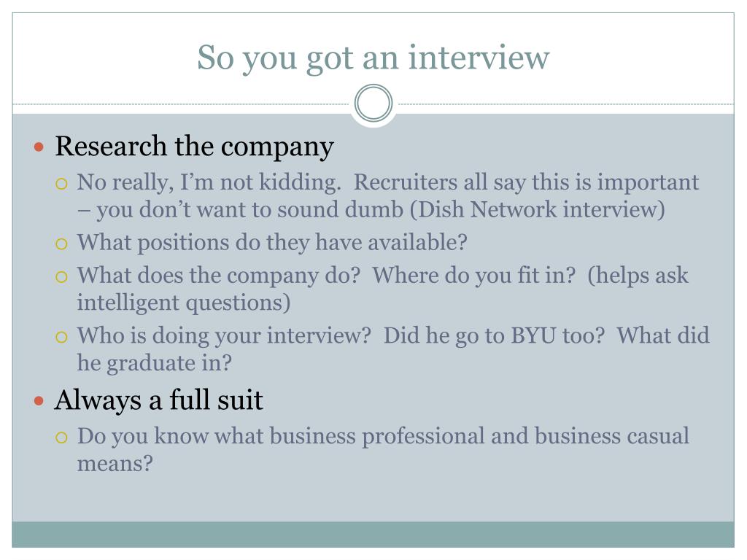747x560 pixels.
Task: Click the sentence "No really, I'm not kidding."
Action: 209,183
